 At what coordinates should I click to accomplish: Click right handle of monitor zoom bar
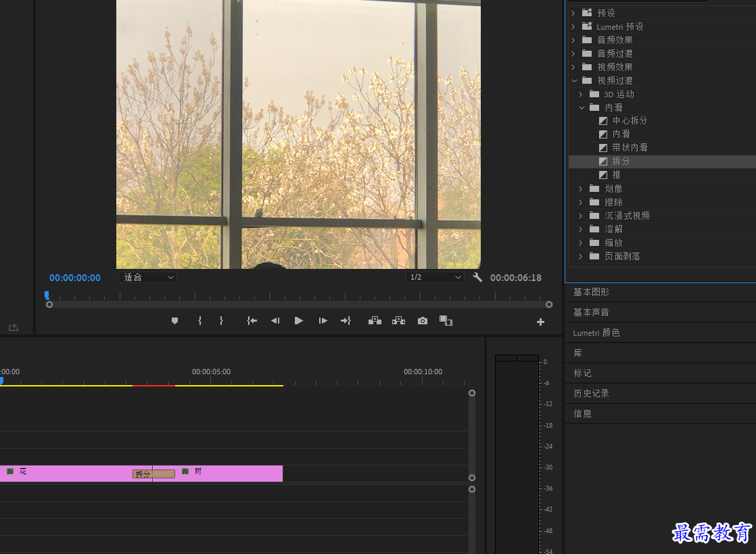(x=548, y=305)
